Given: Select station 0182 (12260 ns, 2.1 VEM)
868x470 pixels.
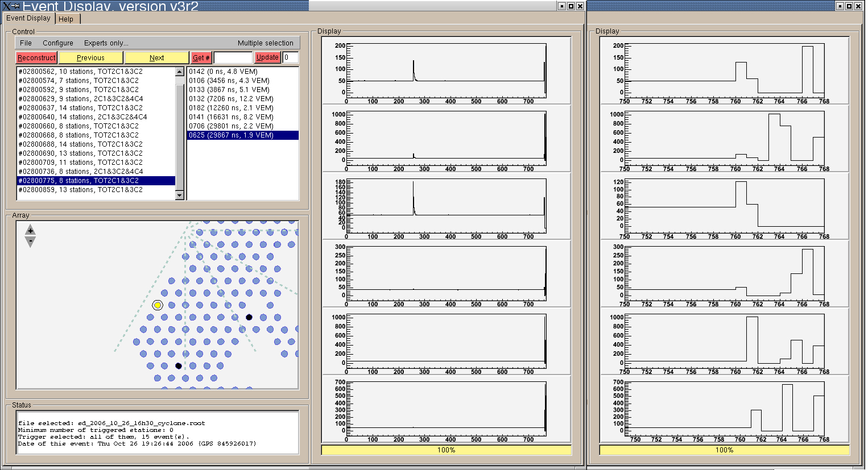Looking at the screenshot, I should pyautogui.click(x=243, y=108).
